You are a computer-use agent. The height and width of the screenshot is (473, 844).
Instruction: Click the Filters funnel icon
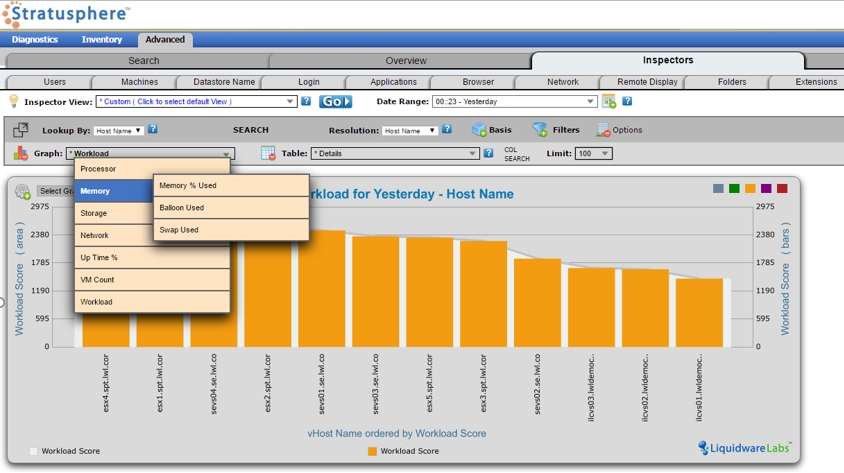[539, 130]
